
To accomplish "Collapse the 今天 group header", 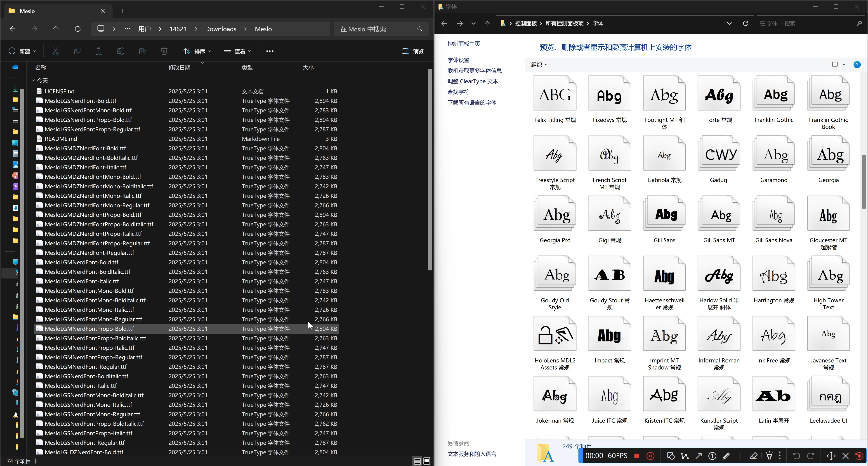I will (x=33, y=80).
